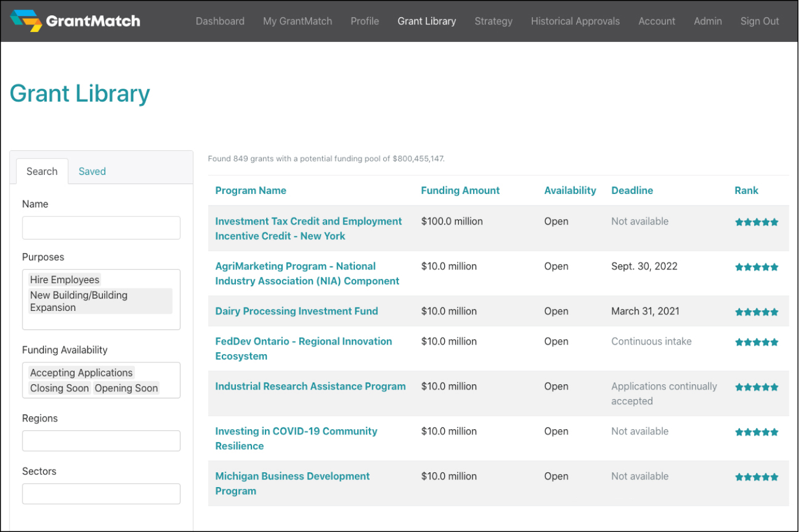The width and height of the screenshot is (799, 532).
Task: Open the Sectors selection field
Action: pos(101,494)
